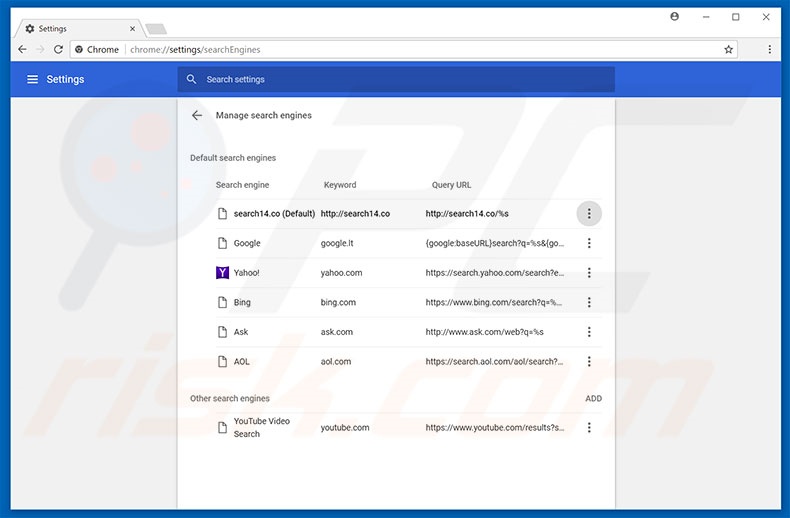Open the Settings hamburger menu
The height and width of the screenshot is (518, 790).
(32, 79)
